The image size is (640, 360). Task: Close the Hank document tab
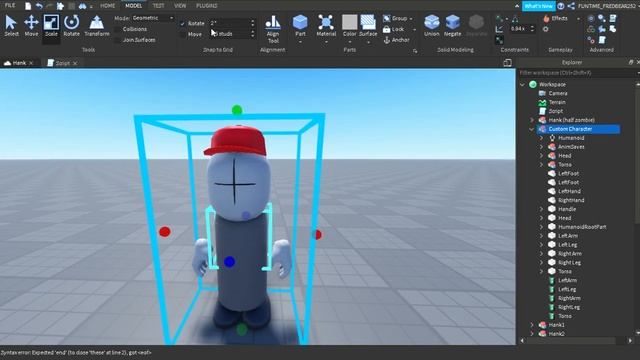[x=31, y=63]
